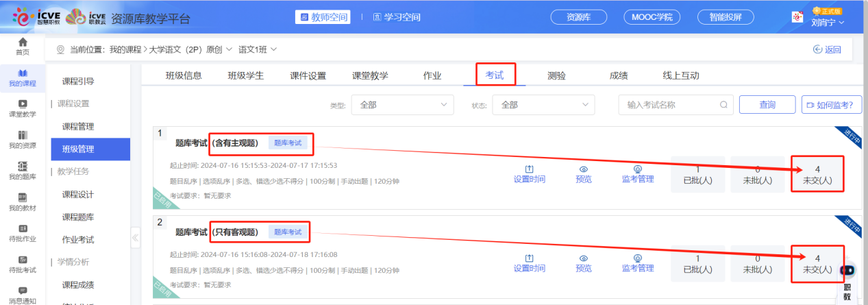
Task: Switch to the Grades (成绩) tab
Action: [619, 76]
